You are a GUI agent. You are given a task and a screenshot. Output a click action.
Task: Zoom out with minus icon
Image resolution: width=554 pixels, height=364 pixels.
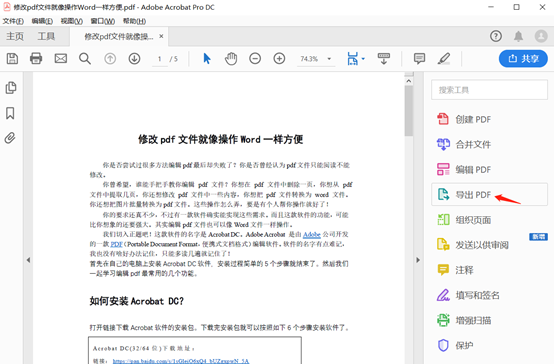pyautogui.click(x=255, y=59)
